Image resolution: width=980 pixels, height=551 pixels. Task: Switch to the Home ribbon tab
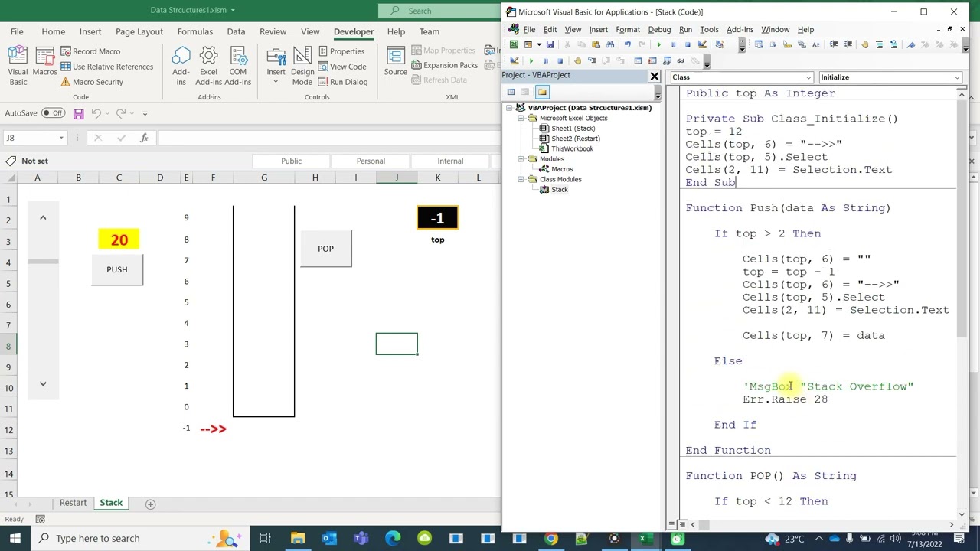53,31
